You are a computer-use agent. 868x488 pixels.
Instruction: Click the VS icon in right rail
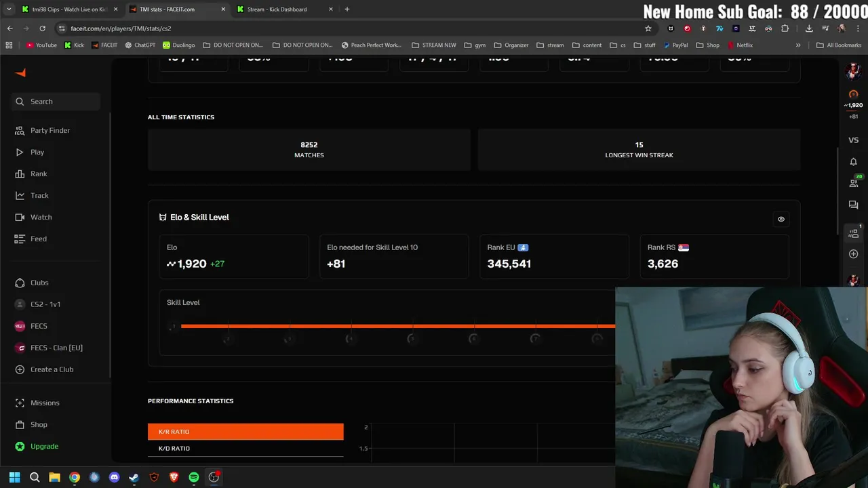(853, 140)
